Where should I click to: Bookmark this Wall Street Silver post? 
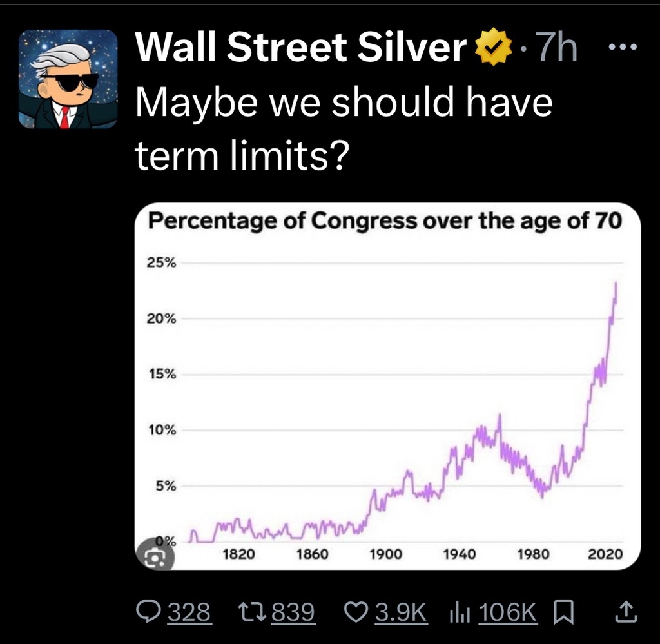pyautogui.click(x=563, y=612)
